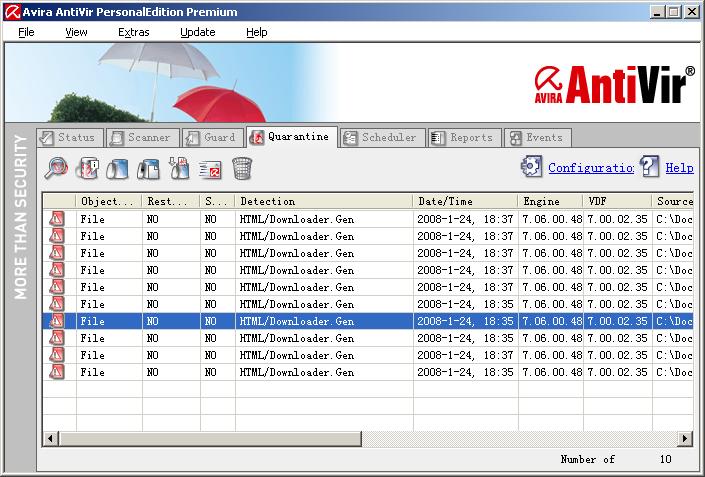Screen dimensions: 705x477
Task: Open the Help menu
Action: [257, 32]
